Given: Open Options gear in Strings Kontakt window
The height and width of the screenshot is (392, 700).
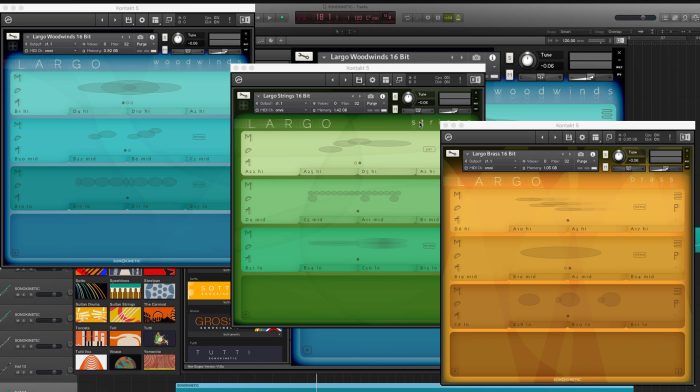Looking at the screenshot, I should tap(372, 80).
